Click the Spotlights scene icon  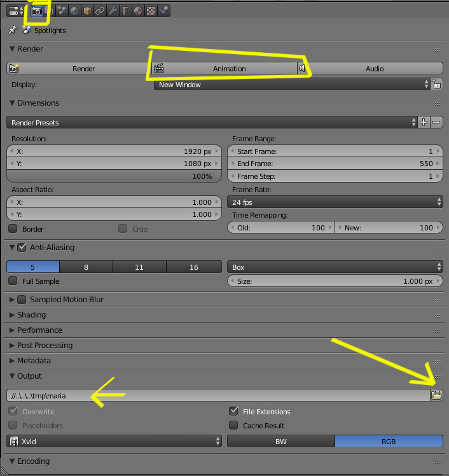click(27, 30)
